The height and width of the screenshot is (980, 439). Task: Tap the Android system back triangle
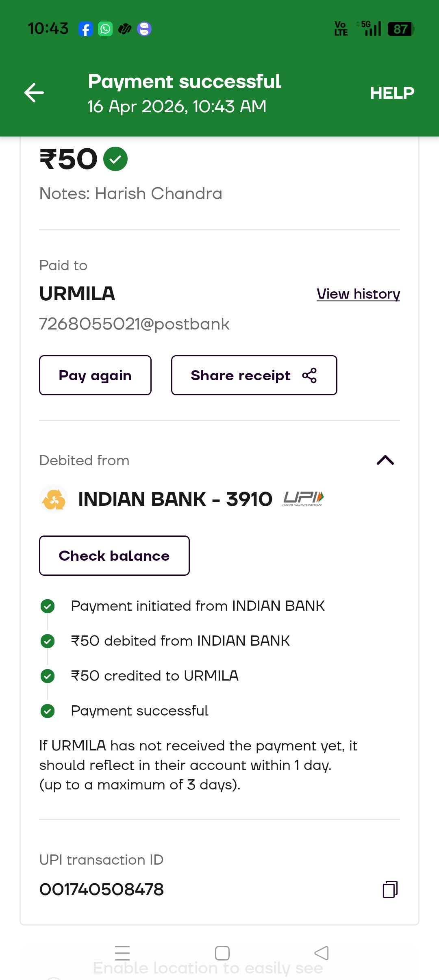pos(322,953)
